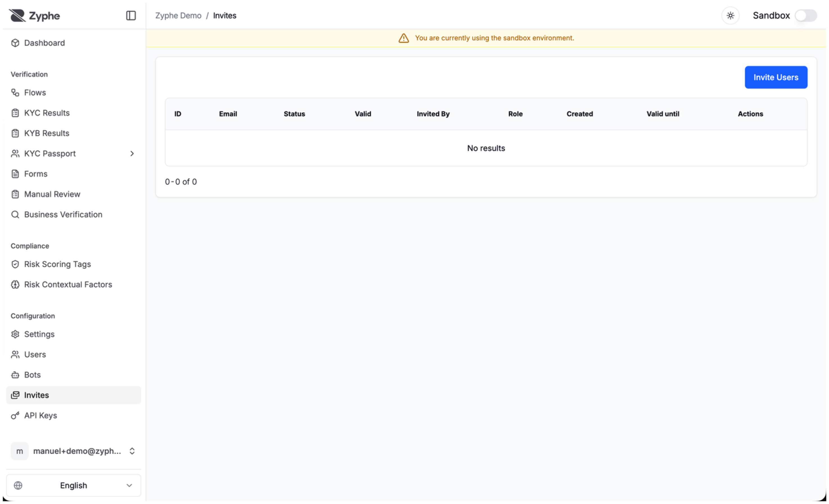The height and width of the screenshot is (504, 829).
Task: Click the Valid column header
Action: (x=363, y=114)
